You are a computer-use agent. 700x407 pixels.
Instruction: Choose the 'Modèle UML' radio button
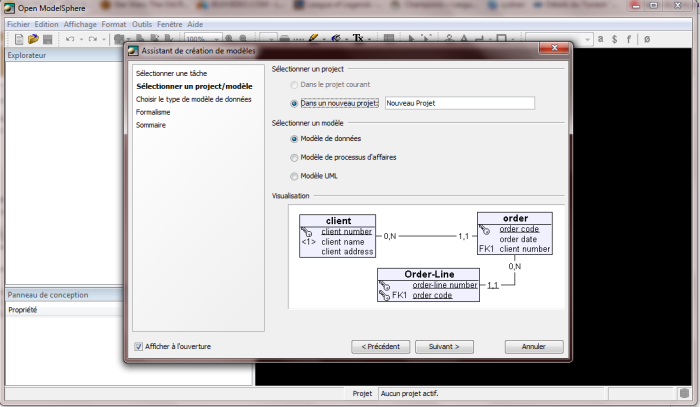tap(294, 175)
